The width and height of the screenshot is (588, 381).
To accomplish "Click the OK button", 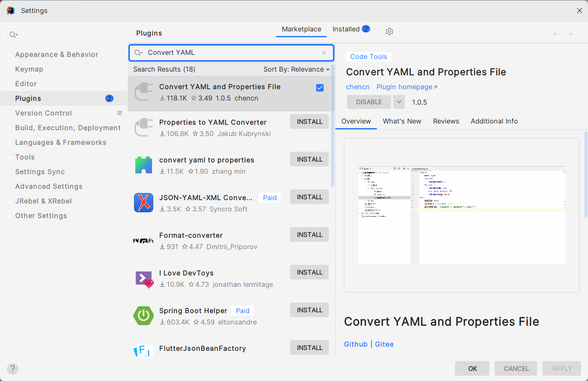I will [x=472, y=368].
